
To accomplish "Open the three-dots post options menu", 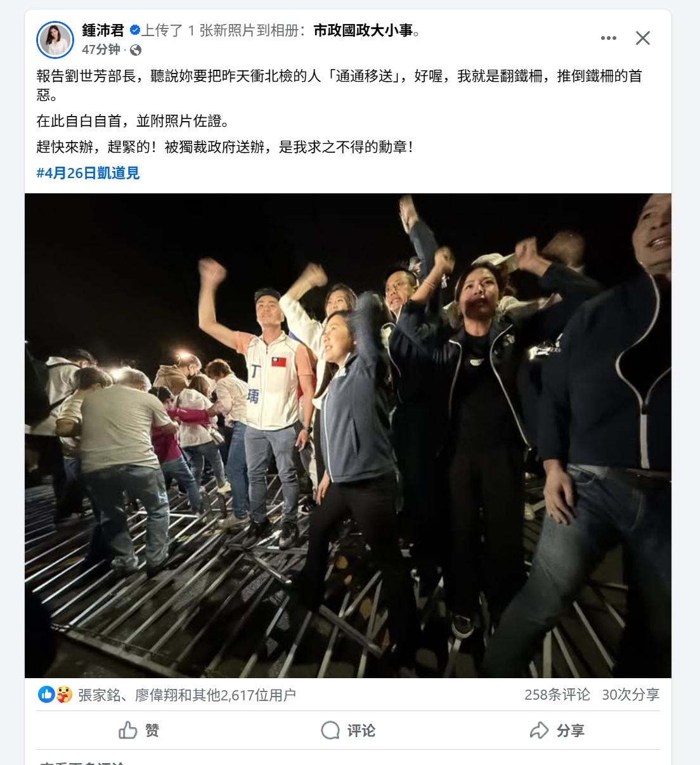I will 609,38.
